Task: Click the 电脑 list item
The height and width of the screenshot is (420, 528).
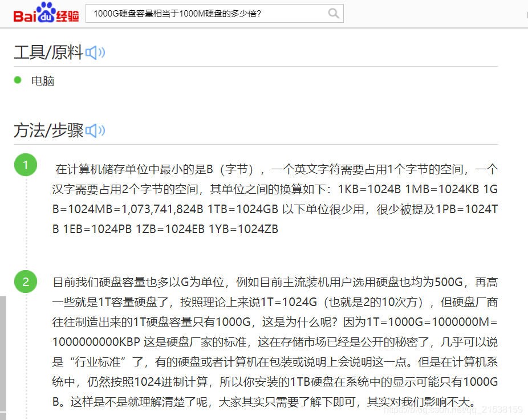Action: click(42, 81)
